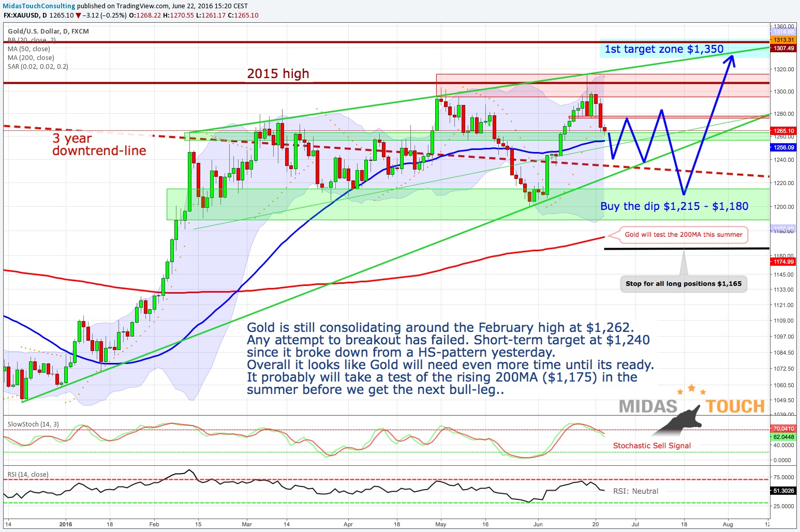The image size is (800, 532).
Task: Click the 'RSI: Neutral' note
Action: tap(636, 491)
